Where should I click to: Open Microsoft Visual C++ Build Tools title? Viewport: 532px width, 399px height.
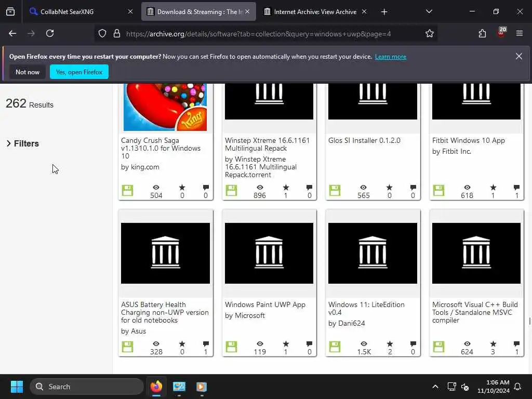(x=475, y=312)
